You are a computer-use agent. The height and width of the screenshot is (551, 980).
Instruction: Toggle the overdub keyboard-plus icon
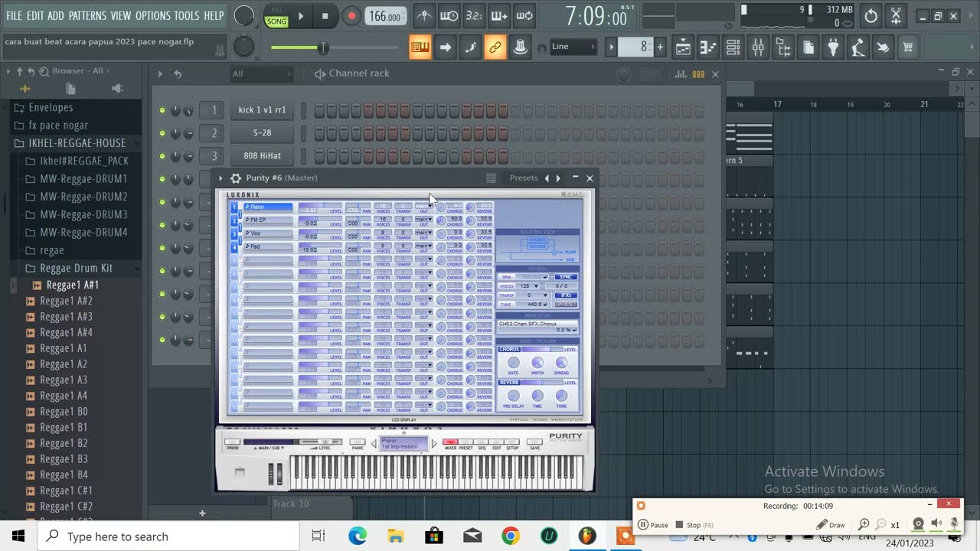coord(499,16)
